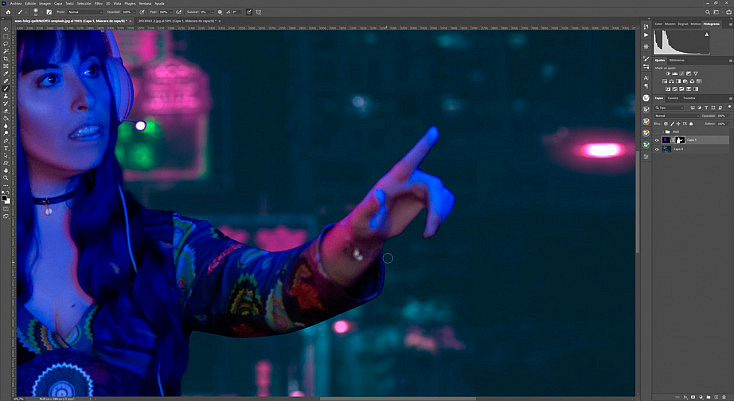
Task: Toggle lock image pixels brush icon
Action: pyautogui.click(x=672, y=124)
